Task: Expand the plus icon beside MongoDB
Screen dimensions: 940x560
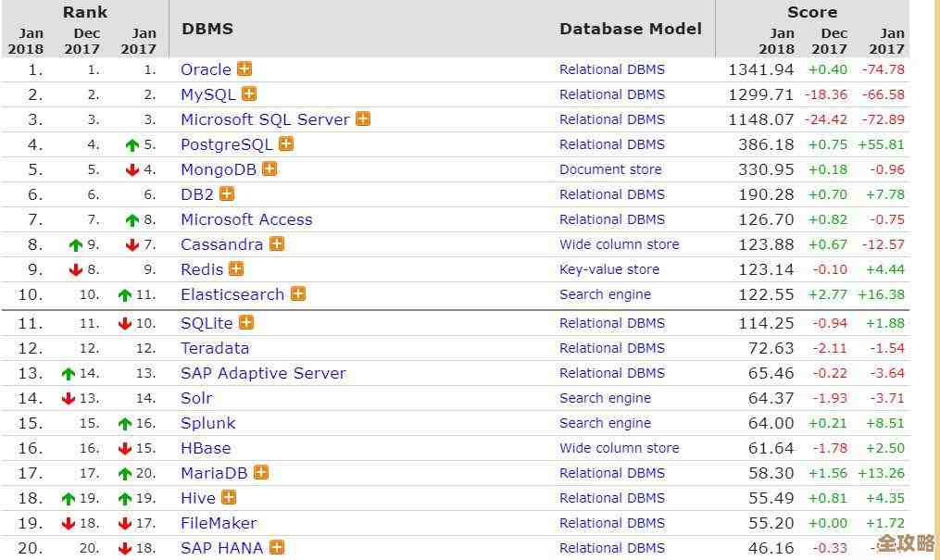Action: point(269,169)
